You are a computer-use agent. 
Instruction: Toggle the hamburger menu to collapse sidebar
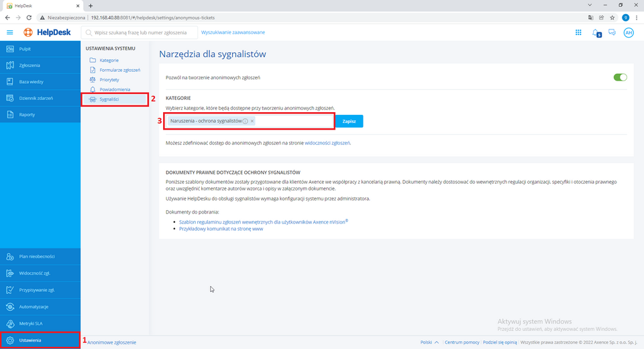tap(9, 32)
